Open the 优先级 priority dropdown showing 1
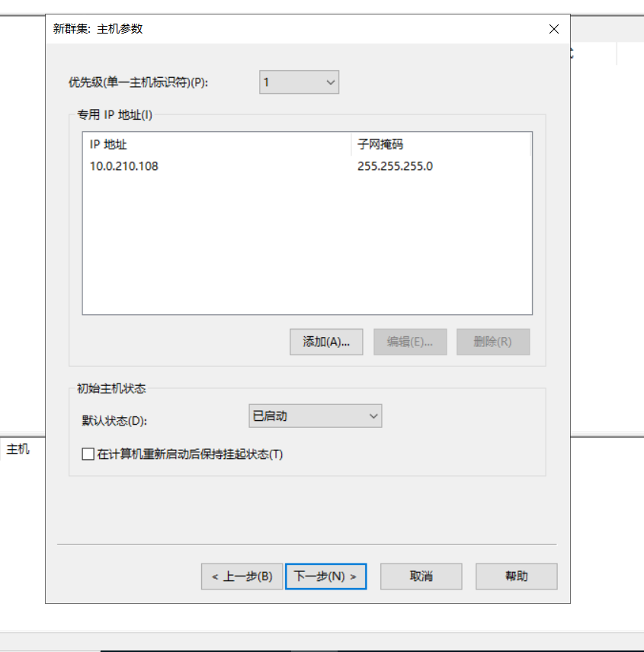The image size is (644, 652). click(x=299, y=82)
